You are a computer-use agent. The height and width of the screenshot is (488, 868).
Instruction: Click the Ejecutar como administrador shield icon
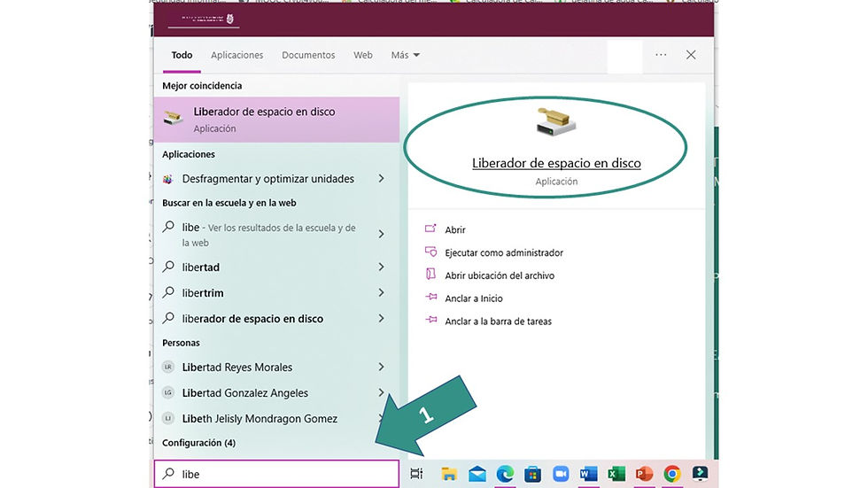coord(430,252)
